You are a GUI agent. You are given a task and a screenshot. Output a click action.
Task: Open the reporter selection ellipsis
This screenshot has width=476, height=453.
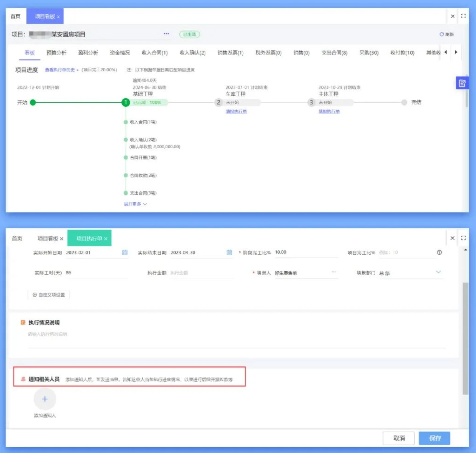333,272
